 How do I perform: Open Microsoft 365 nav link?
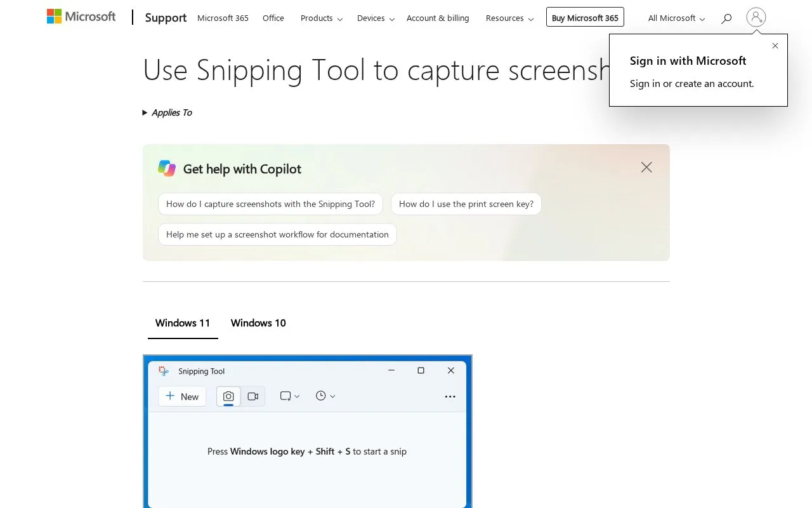pyautogui.click(x=223, y=18)
